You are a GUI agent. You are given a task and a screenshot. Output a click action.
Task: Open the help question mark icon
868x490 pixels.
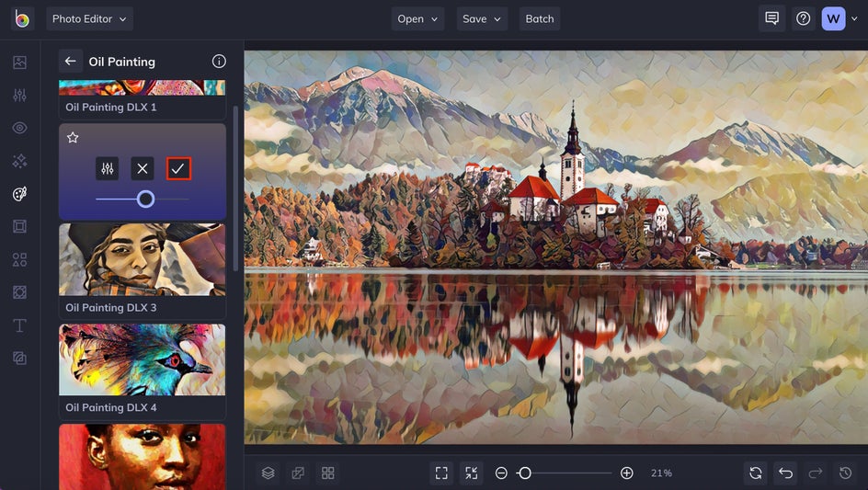[x=804, y=18]
